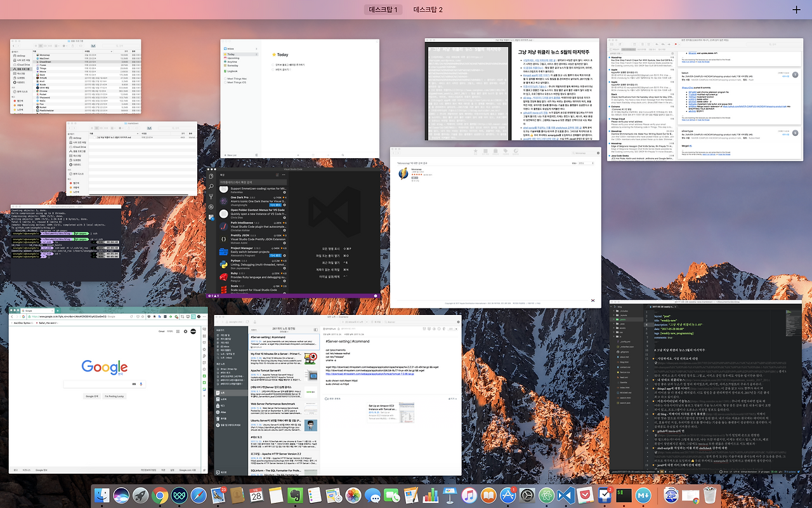This screenshot has width=812, height=508.
Task: Open Visual Studio Code from the Dock
Action: click(x=566, y=495)
